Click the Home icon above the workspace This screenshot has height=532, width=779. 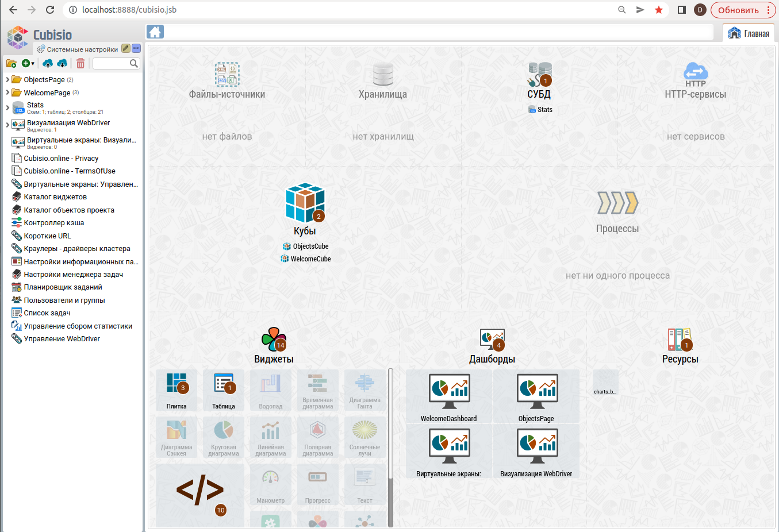click(155, 32)
